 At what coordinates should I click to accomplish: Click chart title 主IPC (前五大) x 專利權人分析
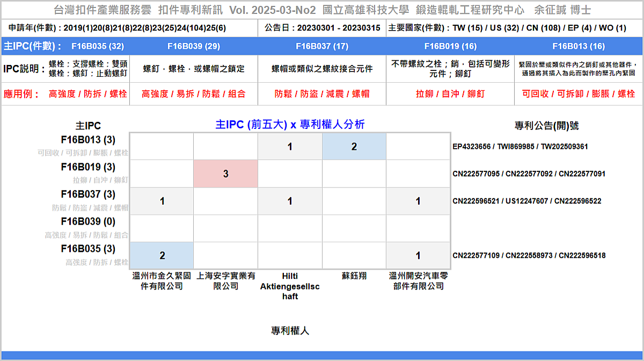pyautogui.click(x=290, y=125)
